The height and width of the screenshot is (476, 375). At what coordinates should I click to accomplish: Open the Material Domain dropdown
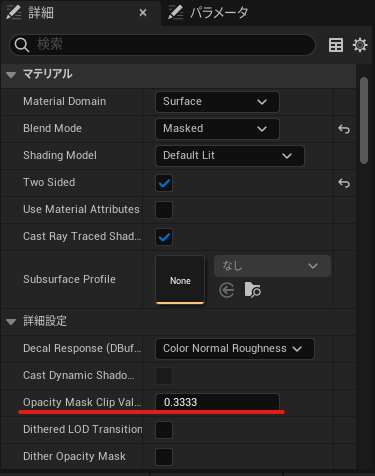[217, 102]
